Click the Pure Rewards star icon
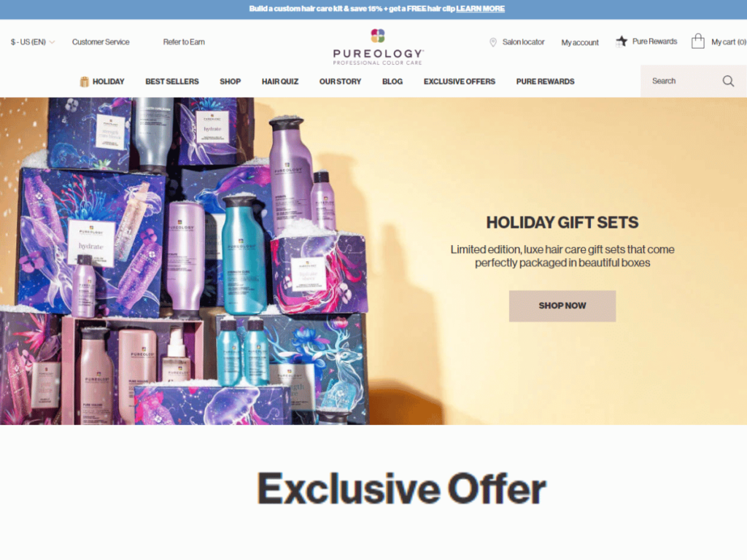This screenshot has width=747, height=560. [x=622, y=42]
